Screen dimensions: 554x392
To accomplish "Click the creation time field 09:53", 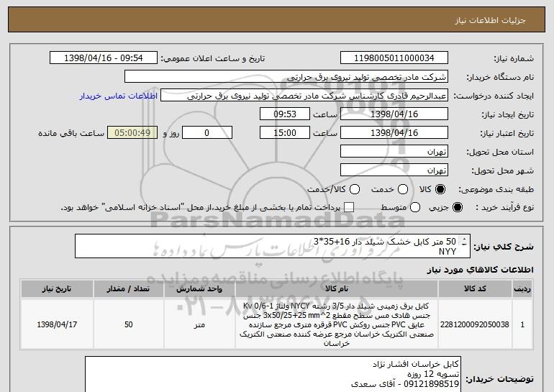I will pos(285,114).
